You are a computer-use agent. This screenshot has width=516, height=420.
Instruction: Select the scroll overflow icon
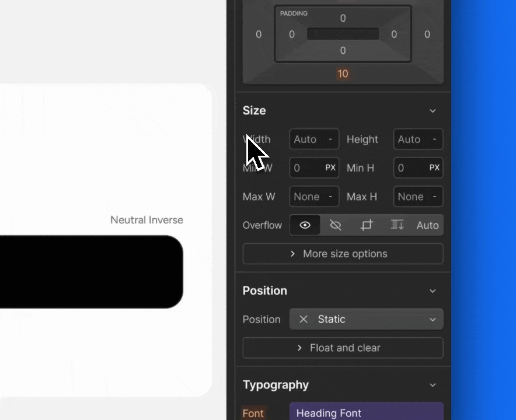click(397, 225)
